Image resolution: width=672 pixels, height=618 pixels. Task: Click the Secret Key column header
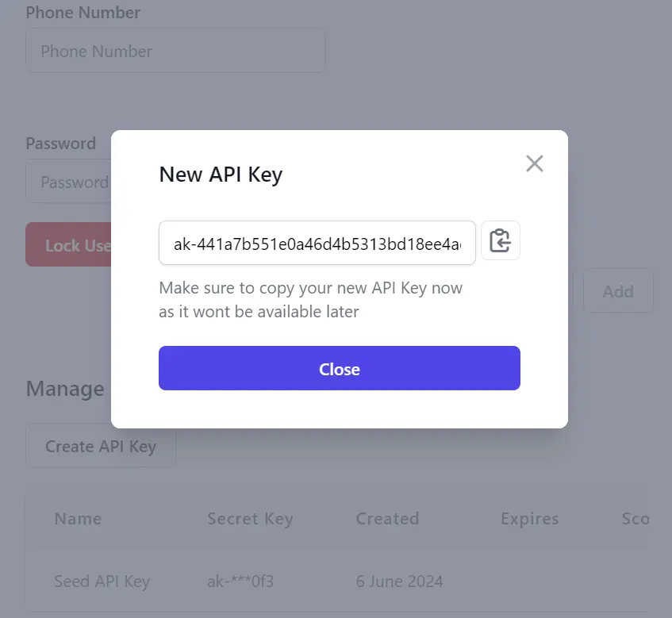[250, 519]
